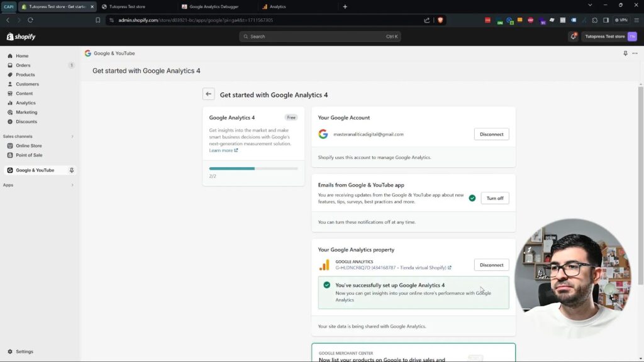Open the Learn more link
Screen dimensions: 644x362
223,151
